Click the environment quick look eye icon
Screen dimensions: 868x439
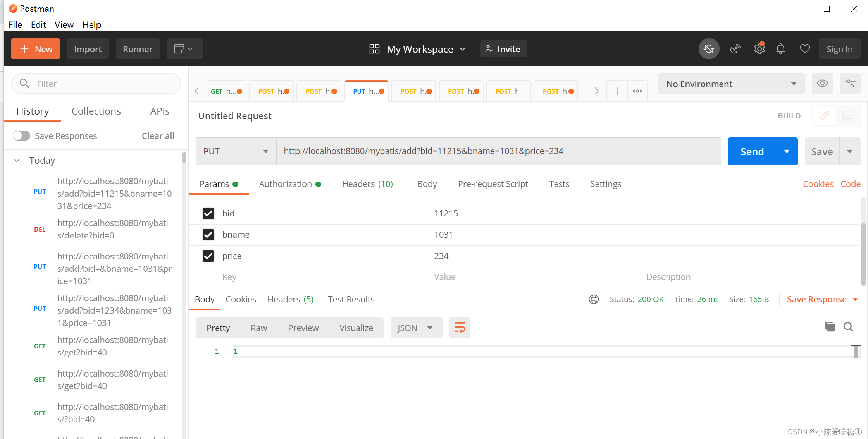click(822, 84)
